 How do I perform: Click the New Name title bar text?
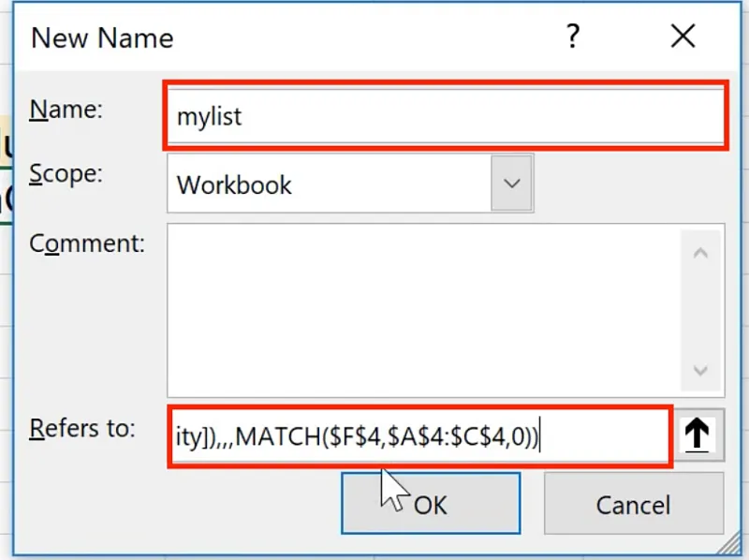[102, 37]
